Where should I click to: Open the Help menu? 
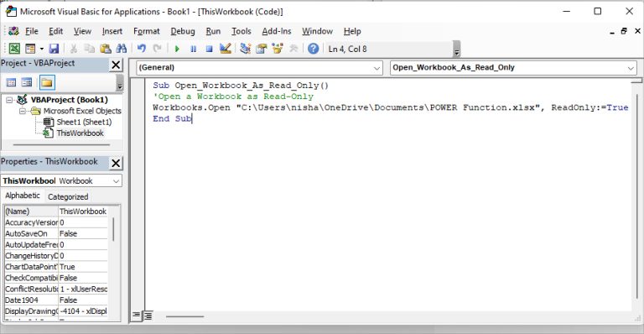[352, 31]
